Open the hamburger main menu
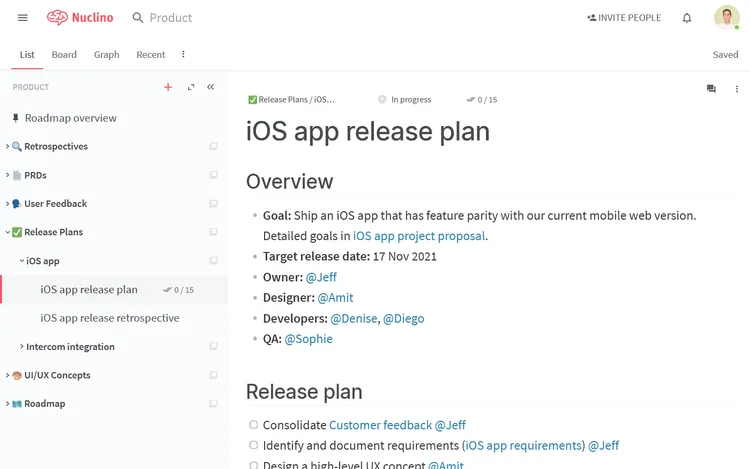 [x=22, y=18]
